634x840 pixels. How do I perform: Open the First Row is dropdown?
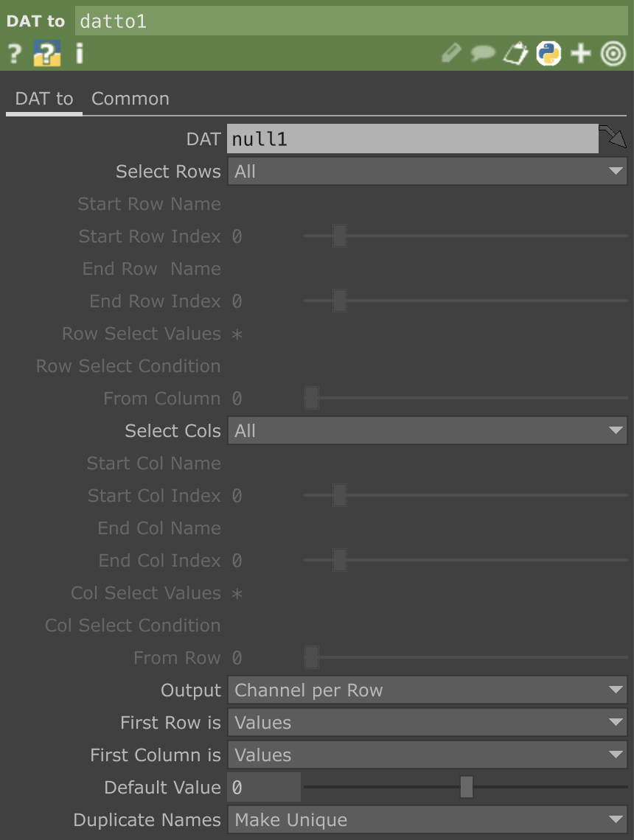427,723
